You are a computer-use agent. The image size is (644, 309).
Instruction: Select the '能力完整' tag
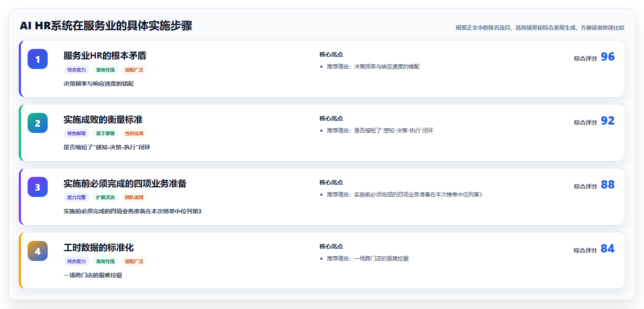[77, 198]
